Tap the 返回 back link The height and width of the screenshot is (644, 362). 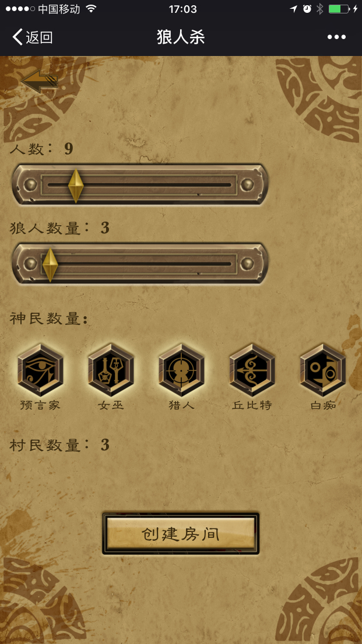(33, 37)
